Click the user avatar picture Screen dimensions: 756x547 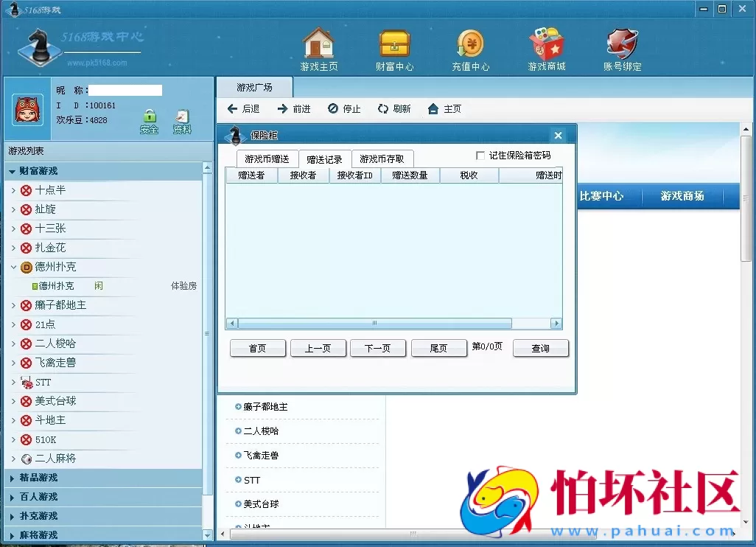point(27,109)
